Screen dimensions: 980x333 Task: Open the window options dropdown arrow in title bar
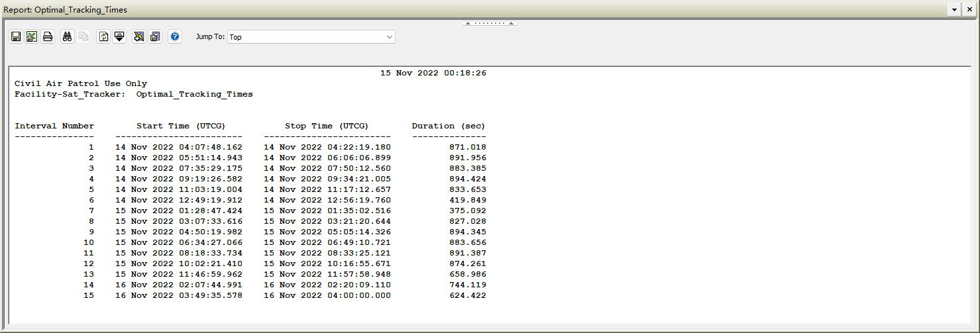pyautogui.click(x=954, y=10)
